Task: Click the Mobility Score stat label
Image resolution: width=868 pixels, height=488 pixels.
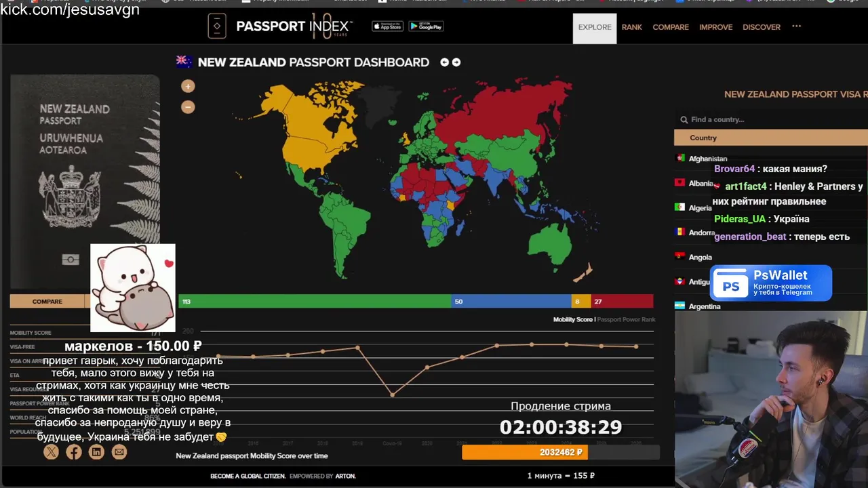Action: point(31,333)
